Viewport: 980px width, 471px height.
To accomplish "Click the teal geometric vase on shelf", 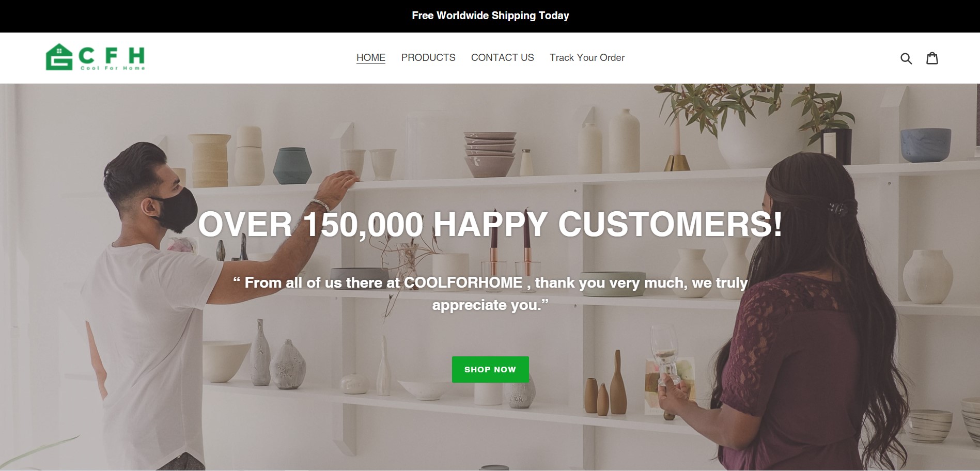I will pyautogui.click(x=292, y=166).
